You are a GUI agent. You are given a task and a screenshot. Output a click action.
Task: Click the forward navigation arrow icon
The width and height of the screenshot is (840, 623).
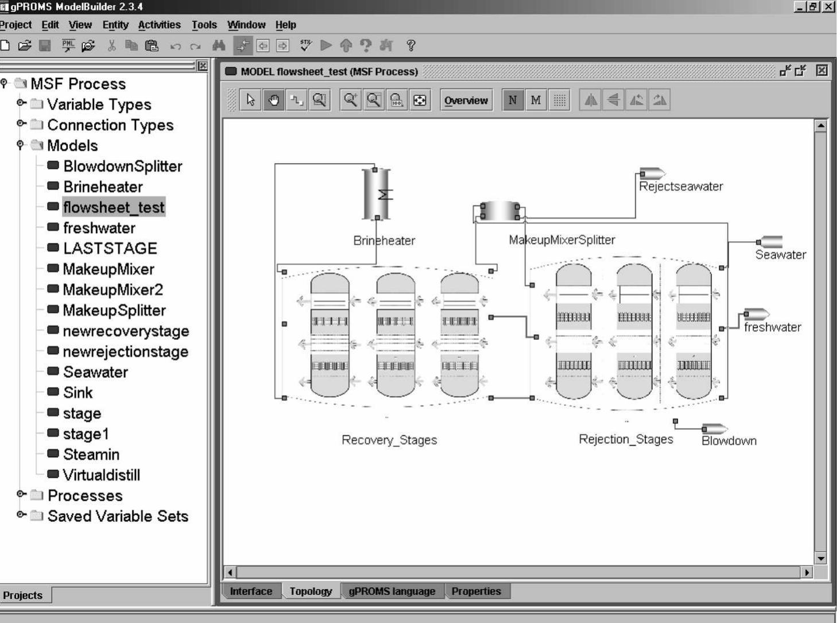282,45
